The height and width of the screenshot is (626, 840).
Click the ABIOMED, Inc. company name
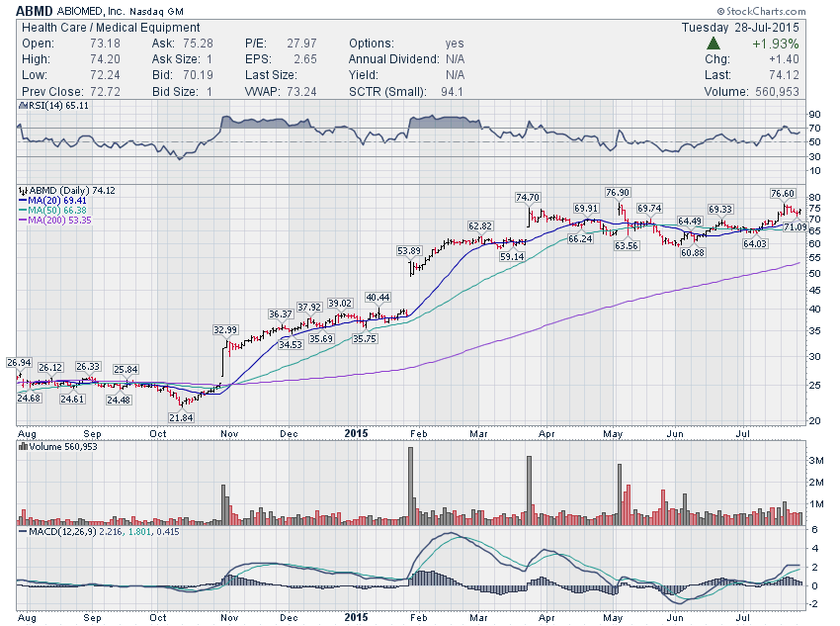tap(91, 11)
